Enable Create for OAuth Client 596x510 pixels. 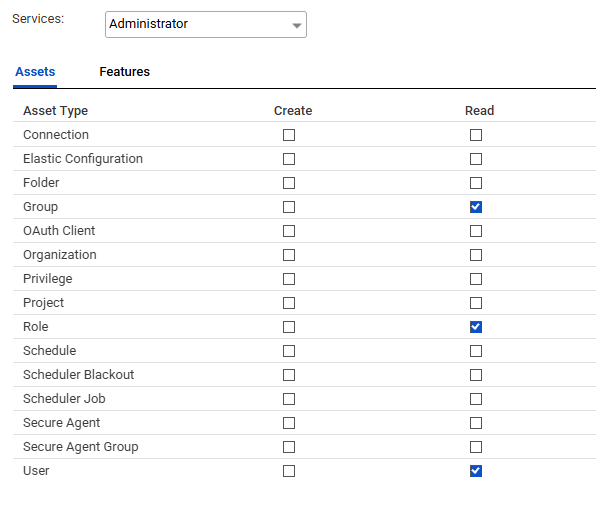point(289,231)
